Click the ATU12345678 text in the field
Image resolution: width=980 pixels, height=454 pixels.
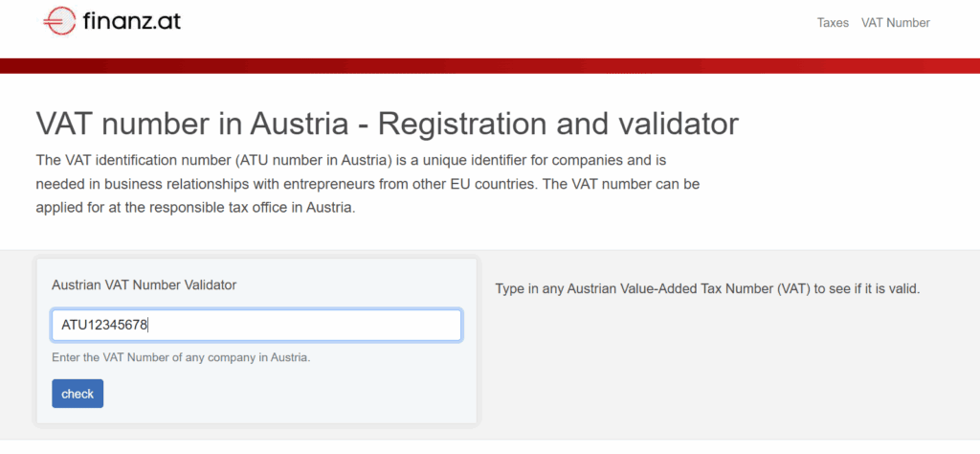[x=104, y=325]
